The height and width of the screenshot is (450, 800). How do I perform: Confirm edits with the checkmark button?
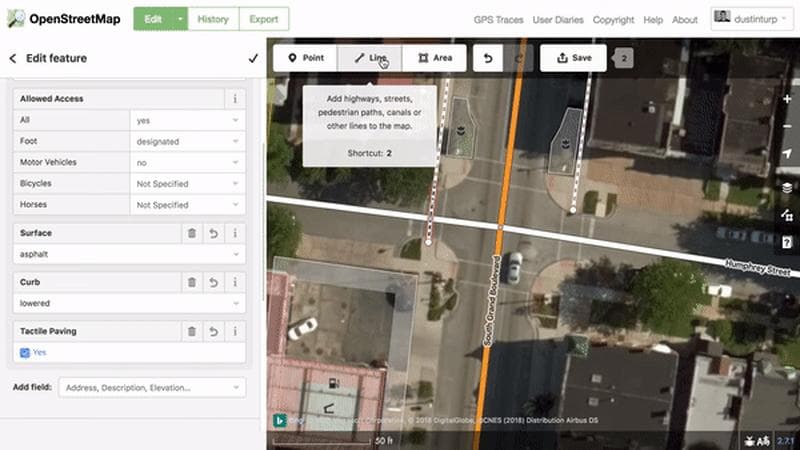pos(252,59)
